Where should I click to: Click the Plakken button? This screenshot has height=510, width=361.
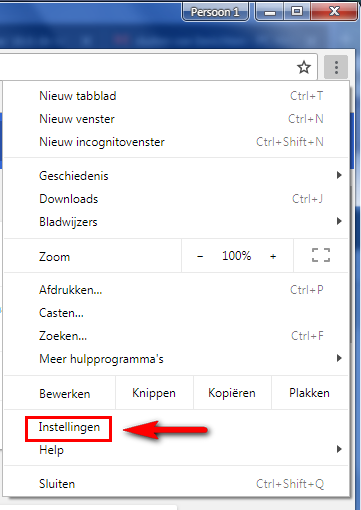(x=310, y=393)
